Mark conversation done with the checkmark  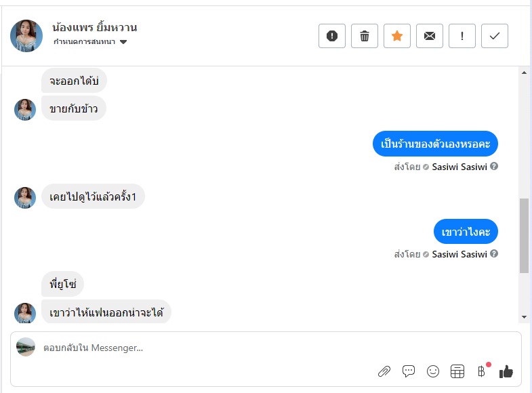coord(495,36)
